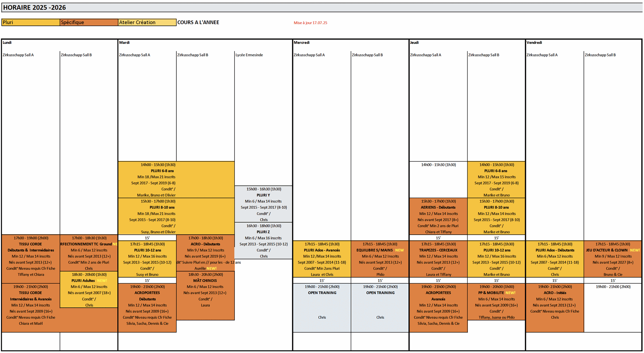Click Zirkusschapp Sall B under Mercredi
Viewport: 644px width, 353px height.
click(367, 55)
